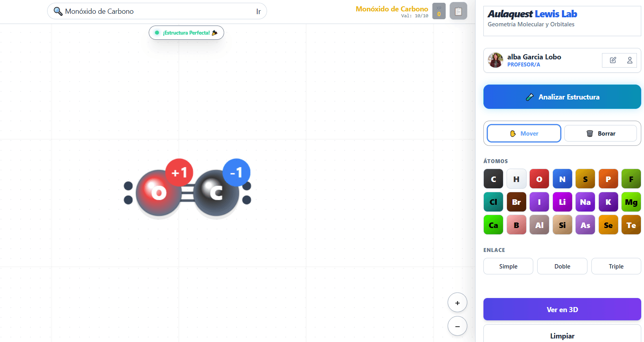Select the Aluminium (Al) atom tile
Image resolution: width=644 pixels, height=342 pixels.
pyautogui.click(x=540, y=225)
